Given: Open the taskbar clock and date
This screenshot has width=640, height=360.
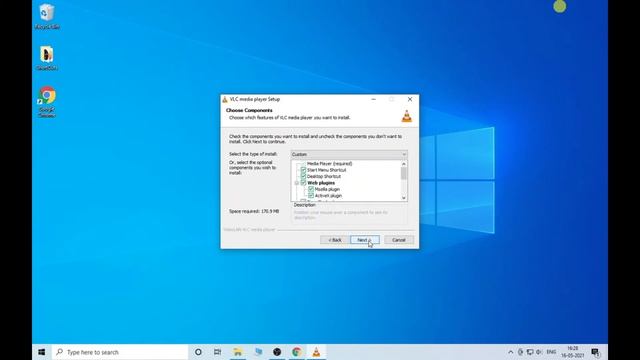Looking at the screenshot, I should 573,352.
